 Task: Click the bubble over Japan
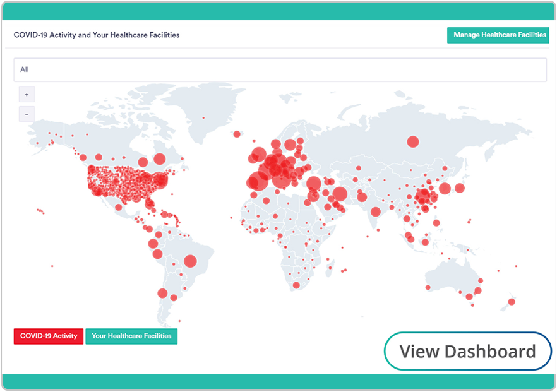(x=460, y=188)
